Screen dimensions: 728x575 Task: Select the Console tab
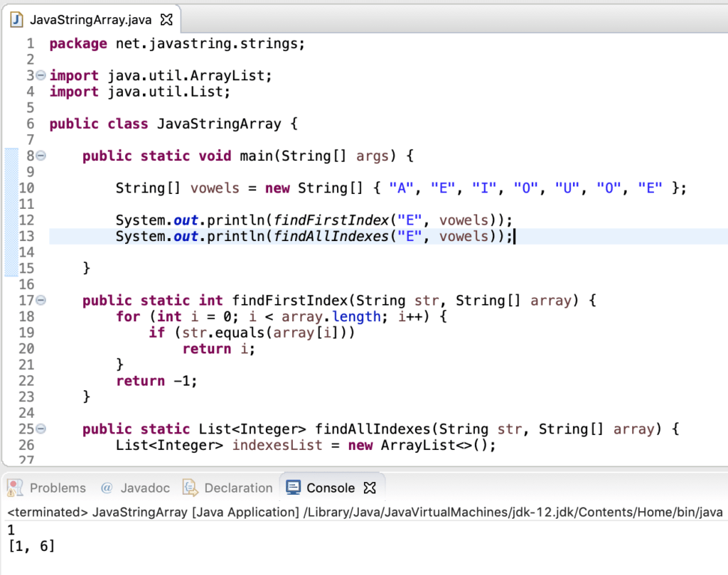pyautogui.click(x=331, y=488)
